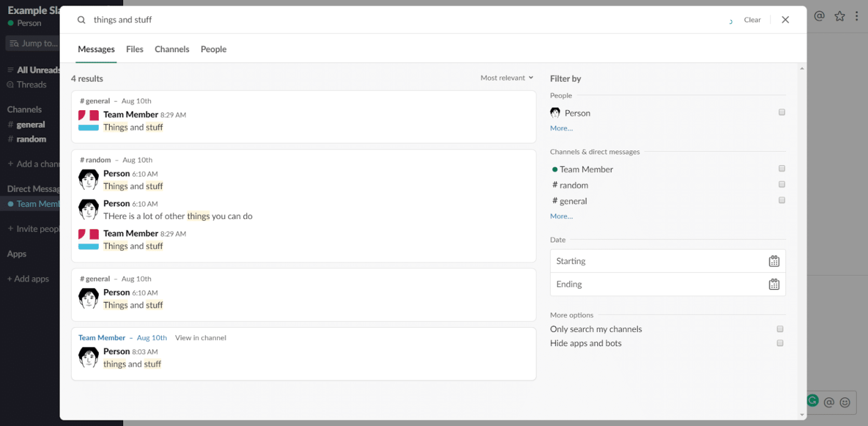This screenshot has height=426, width=868.
Task: Check the #random channel filter box
Action: tap(782, 184)
